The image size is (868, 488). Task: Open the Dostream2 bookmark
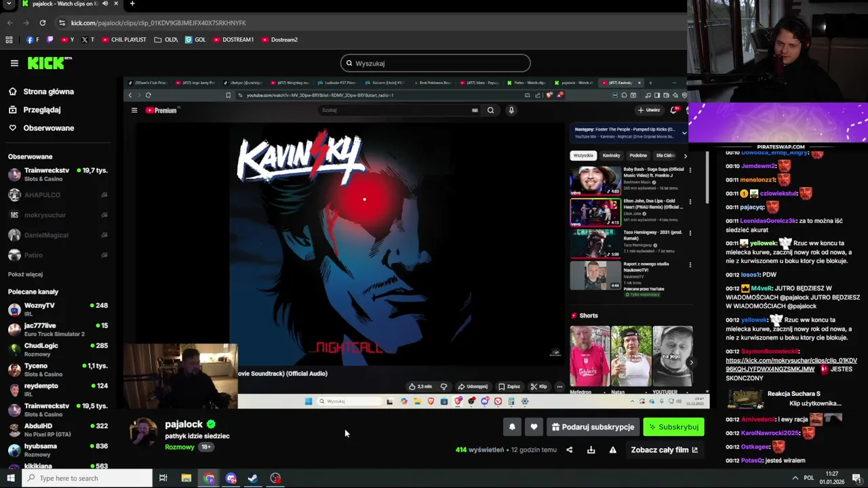[279, 39]
